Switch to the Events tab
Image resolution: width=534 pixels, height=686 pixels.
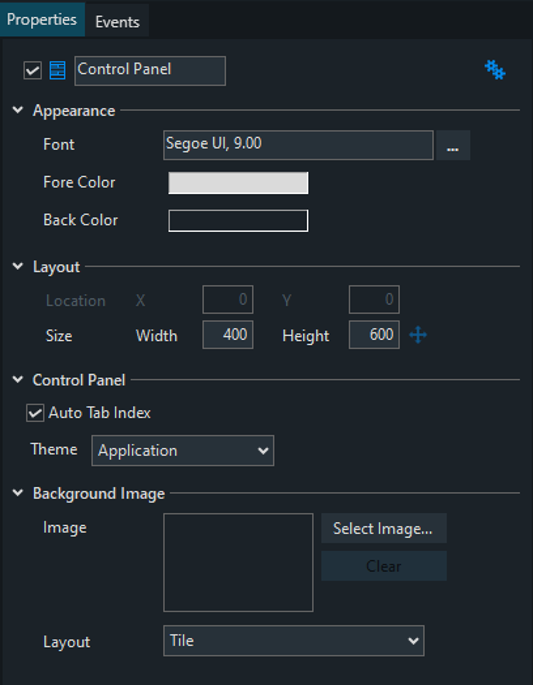tap(117, 21)
